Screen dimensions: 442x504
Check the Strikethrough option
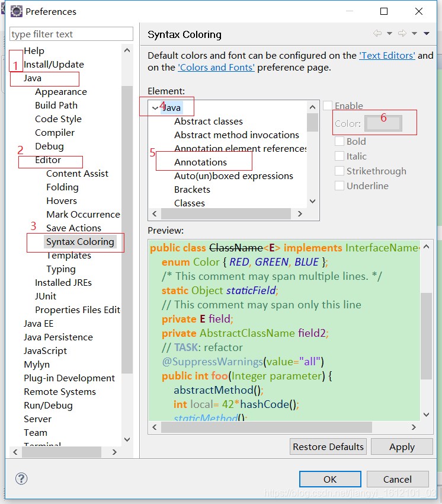click(339, 171)
